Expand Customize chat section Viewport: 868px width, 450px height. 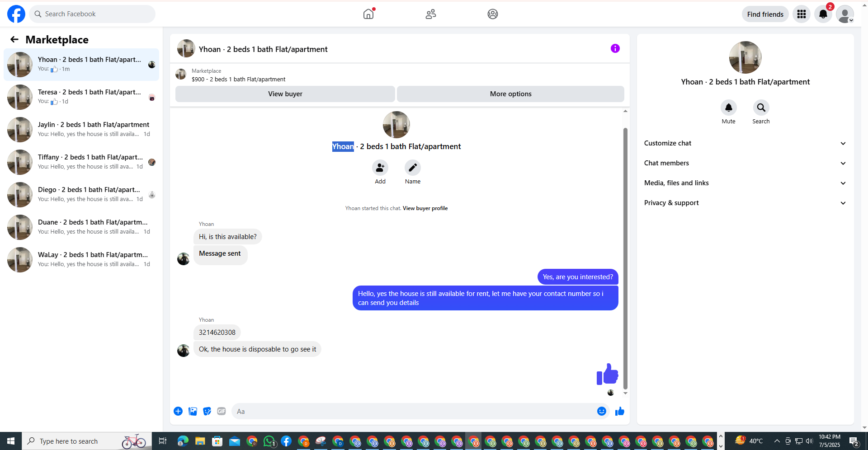[x=745, y=143]
